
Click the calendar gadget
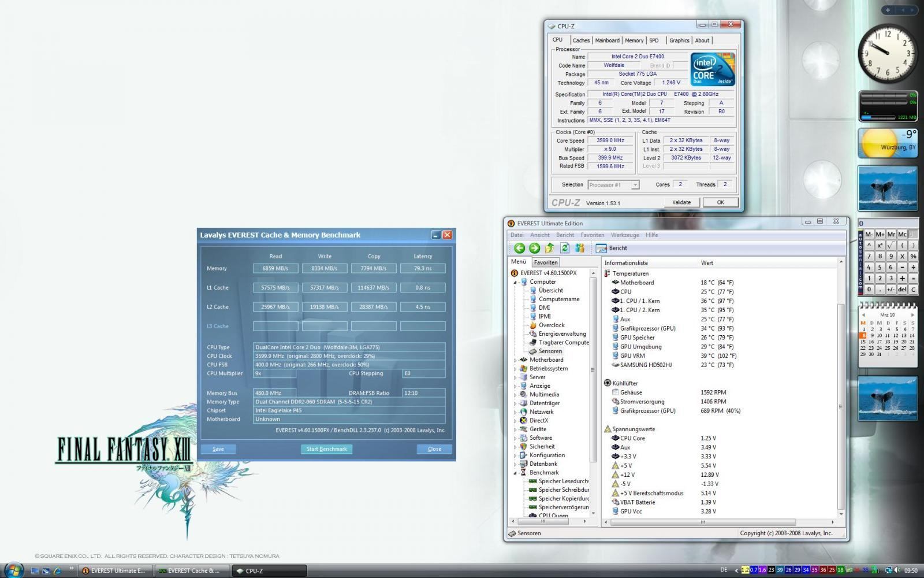coord(888,335)
